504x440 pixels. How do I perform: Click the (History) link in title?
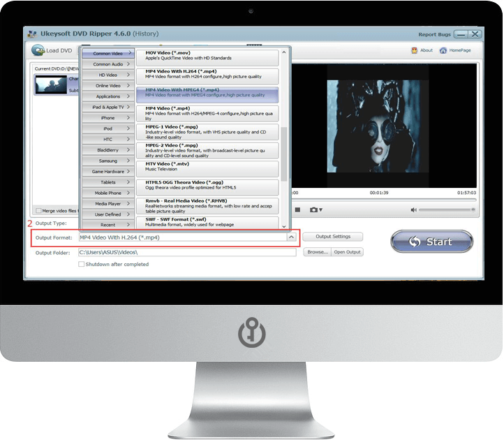146,34
